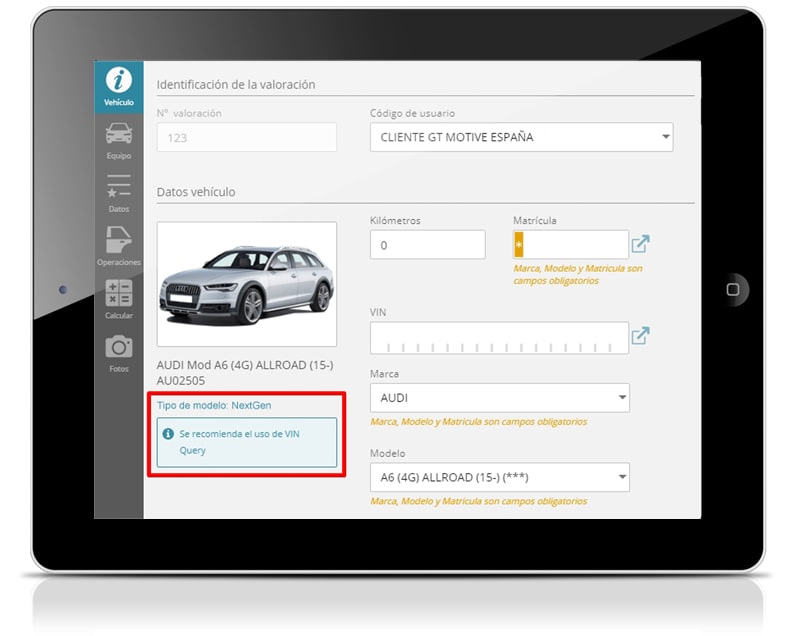Open the Vehículo info section in sidebar
The image size is (800, 636).
[x=119, y=87]
